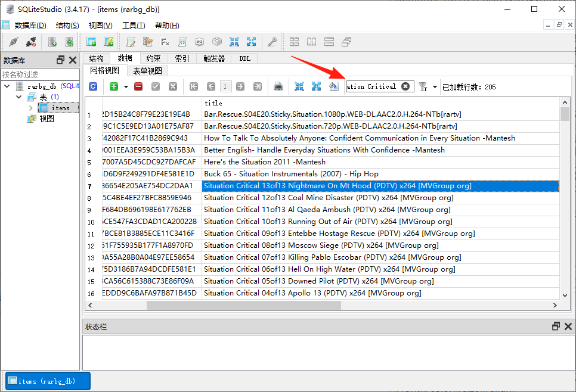576x392 pixels.
Task: Click the printer icon in data toolbar
Action: 278,86
